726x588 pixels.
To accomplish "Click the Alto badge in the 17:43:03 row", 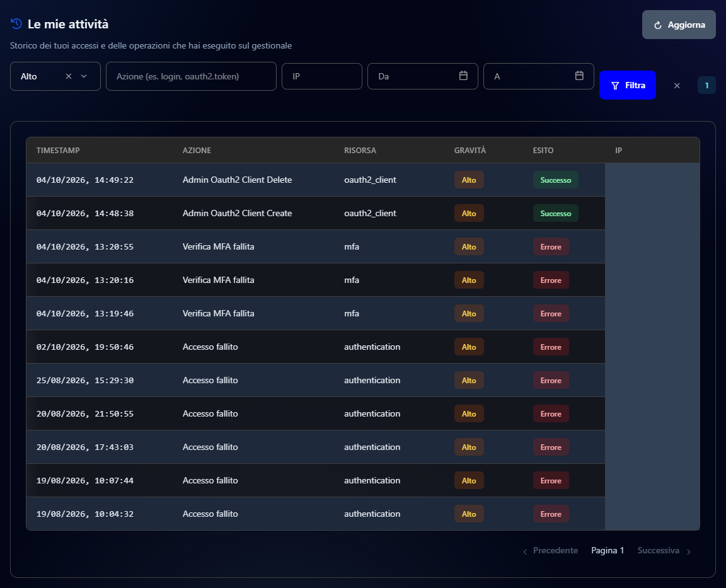I will coord(469,447).
